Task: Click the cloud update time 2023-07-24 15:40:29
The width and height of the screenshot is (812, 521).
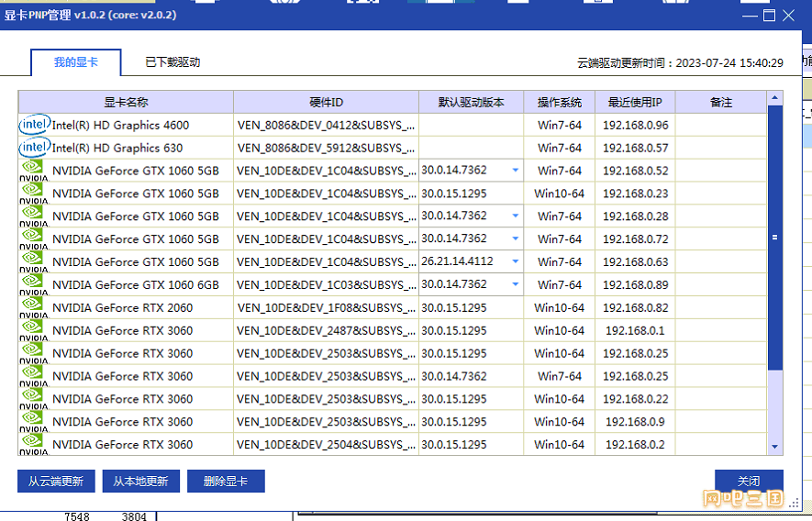Action: click(x=729, y=62)
